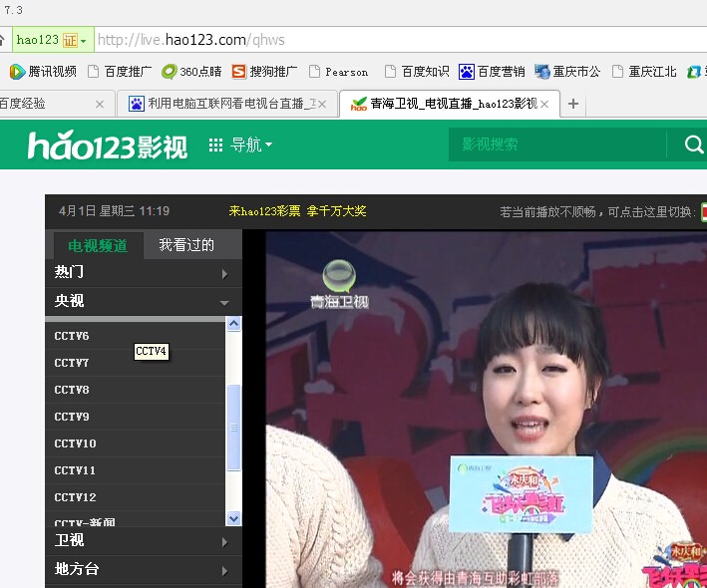Open the 重庆市公 bookmark

(567, 72)
